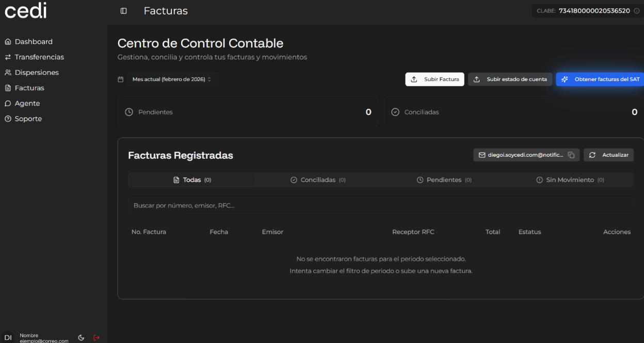Click the Pendientes summary card
The width and height of the screenshot is (644, 343).
[x=248, y=112]
